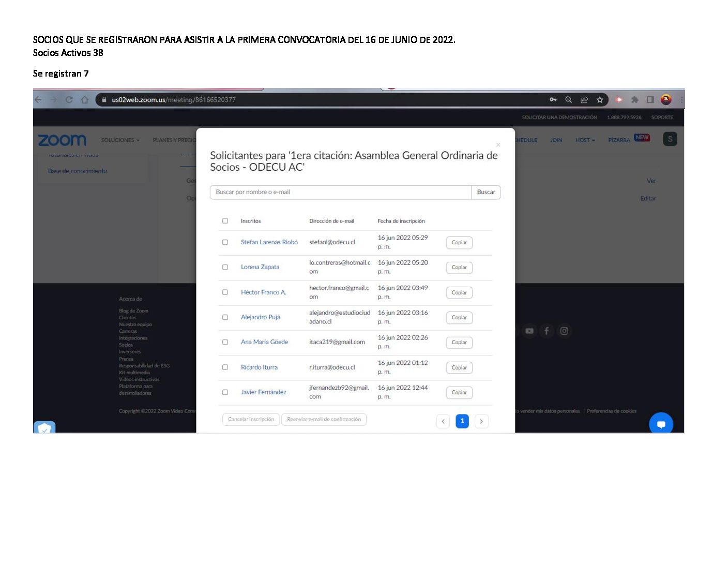This screenshot has width=728, height=563.
Task: Click the search by name or e-mail field
Action: 340,192
